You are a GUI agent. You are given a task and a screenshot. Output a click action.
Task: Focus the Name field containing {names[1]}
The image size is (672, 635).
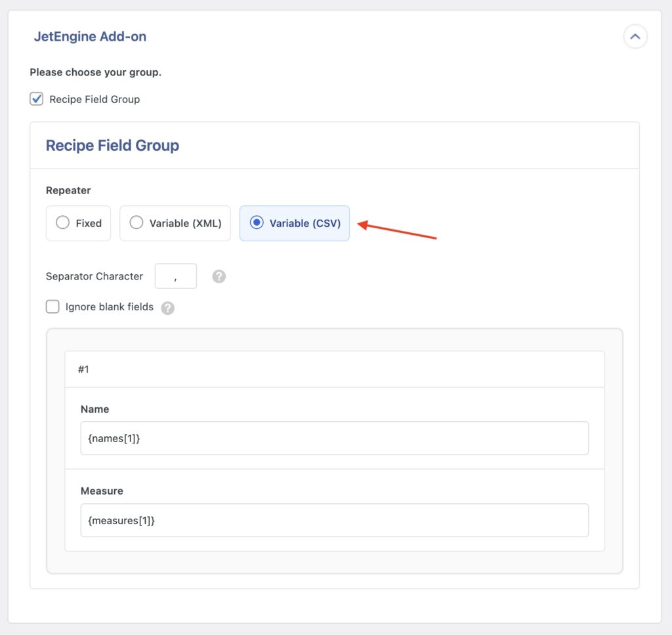(334, 438)
